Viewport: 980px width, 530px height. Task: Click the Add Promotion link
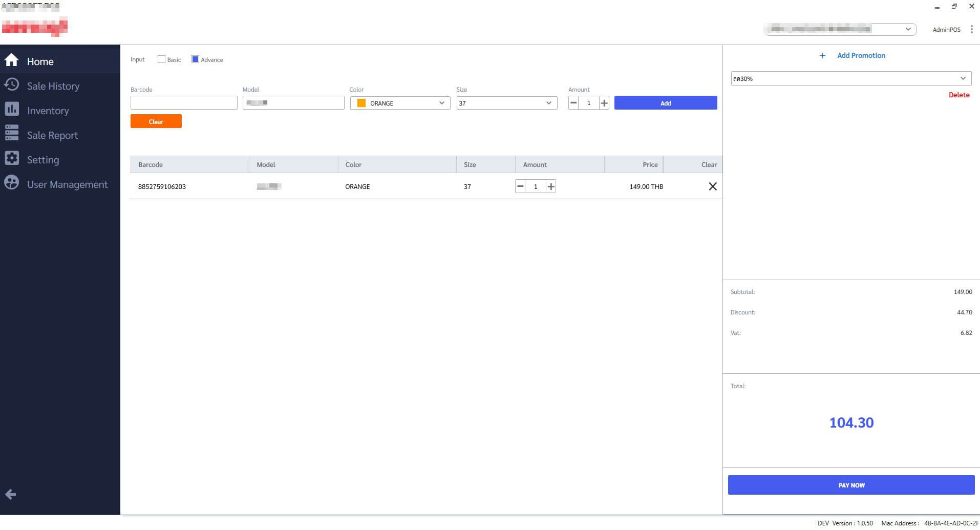click(860, 55)
